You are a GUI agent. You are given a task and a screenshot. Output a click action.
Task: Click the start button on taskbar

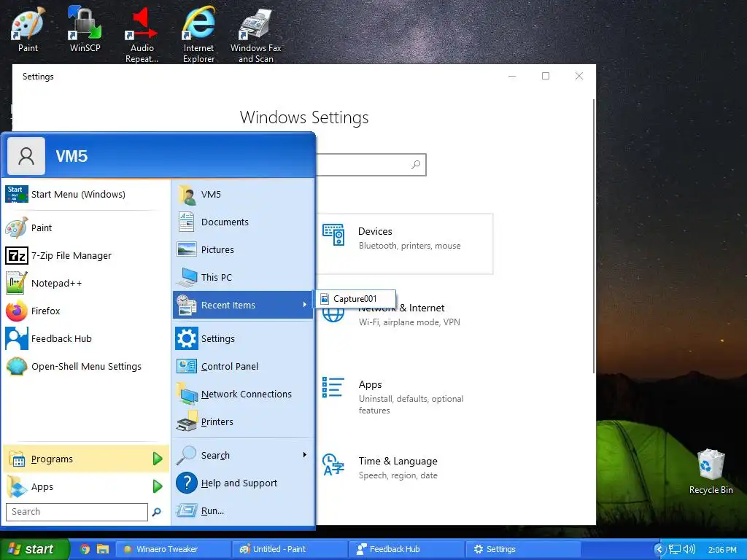[x=34, y=549]
